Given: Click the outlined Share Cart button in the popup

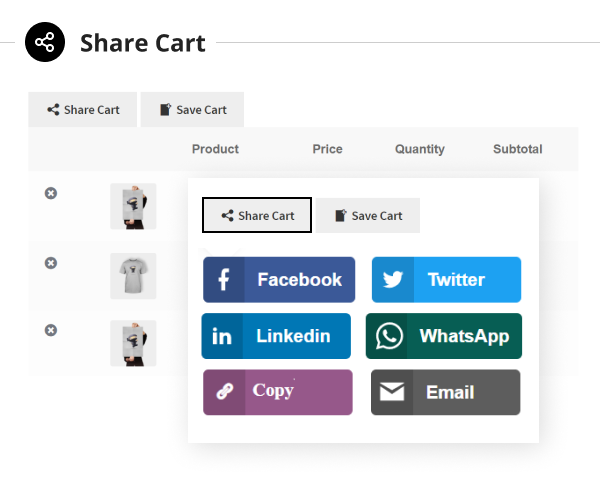Looking at the screenshot, I should (x=257, y=215).
